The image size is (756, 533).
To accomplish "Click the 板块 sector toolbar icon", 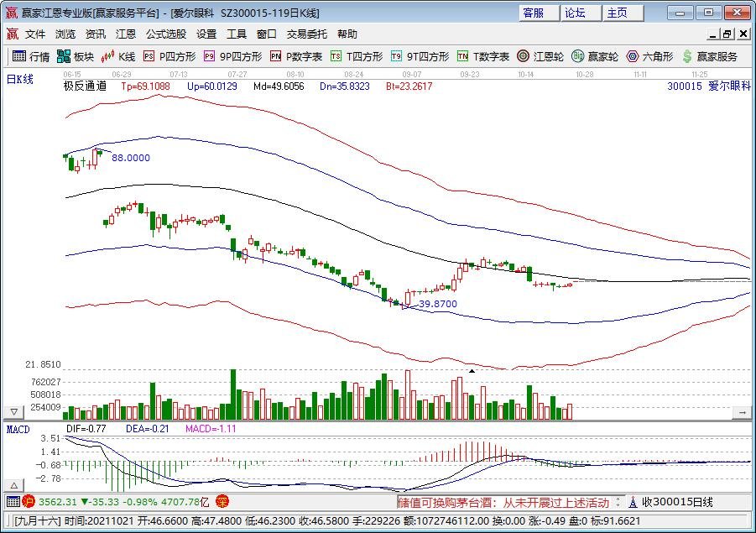I will [x=76, y=56].
